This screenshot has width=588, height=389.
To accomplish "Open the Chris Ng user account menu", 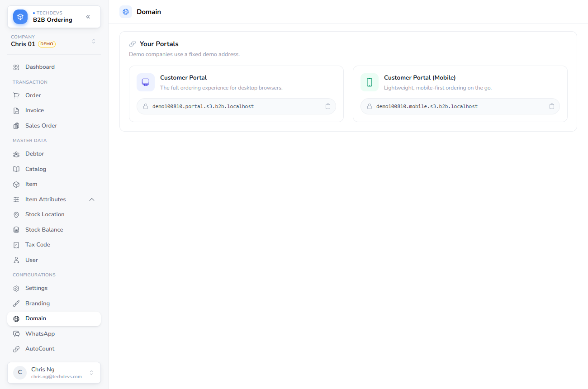I will (54, 373).
